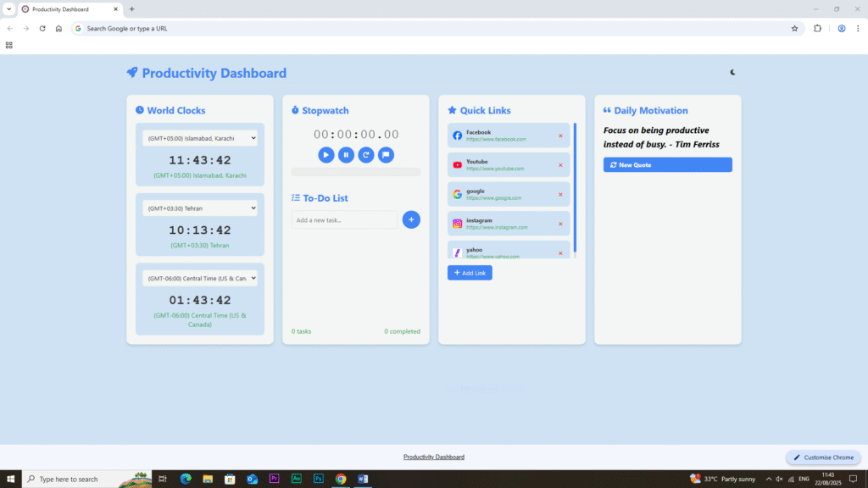
Task: Add the new task using the plus button
Action: tap(411, 219)
